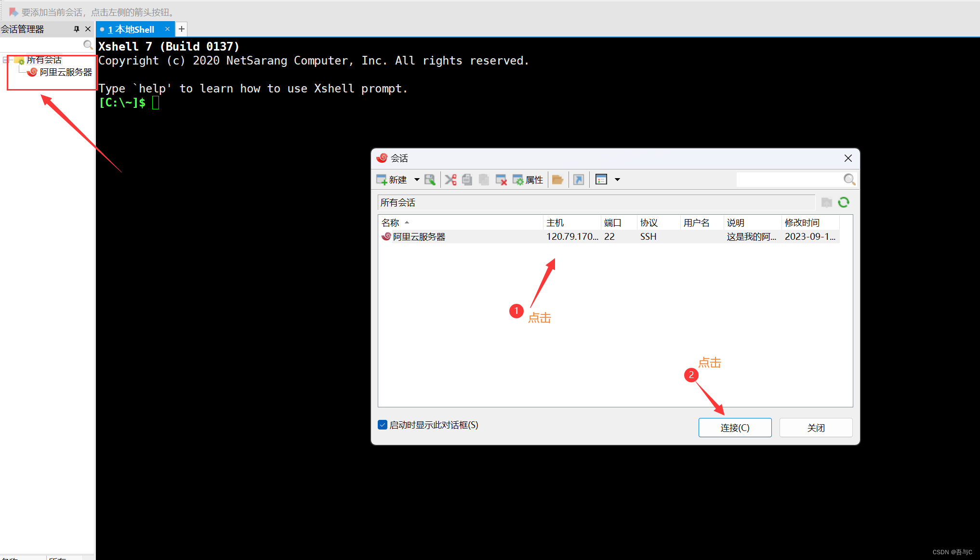Image resolution: width=980 pixels, height=560 pixels.
Task: Click 关闭 button to close dialog
Action: tap(817, 427)
